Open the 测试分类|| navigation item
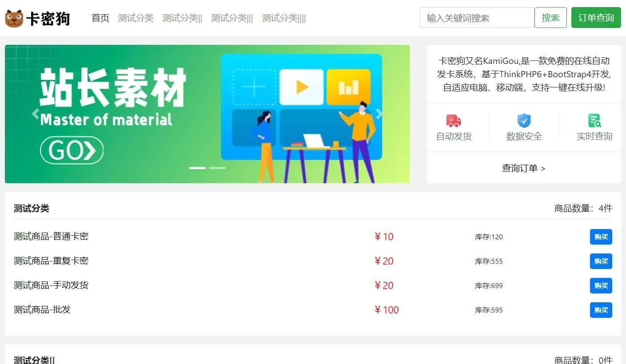The width and height of the screenshot is (626, 364). pos(182,18)
